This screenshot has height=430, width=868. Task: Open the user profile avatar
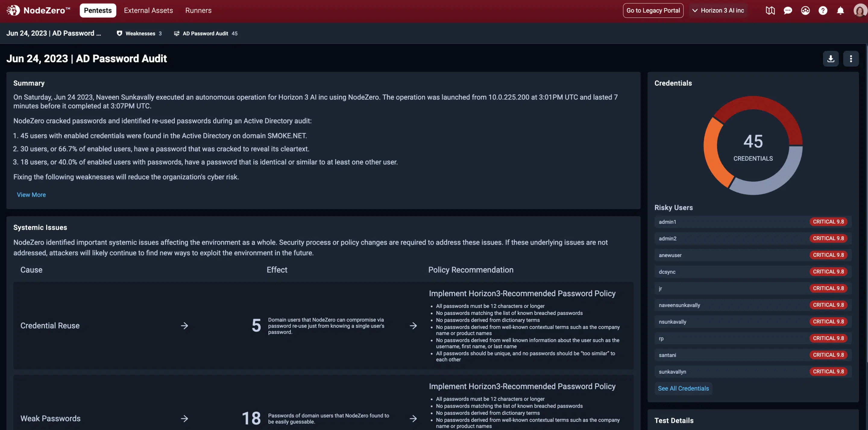[860, 11]
